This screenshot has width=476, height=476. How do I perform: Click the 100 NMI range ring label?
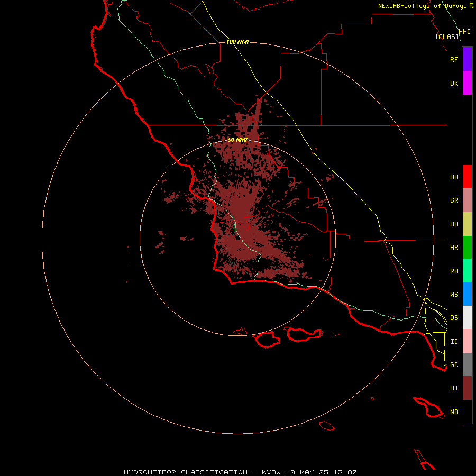237,42
